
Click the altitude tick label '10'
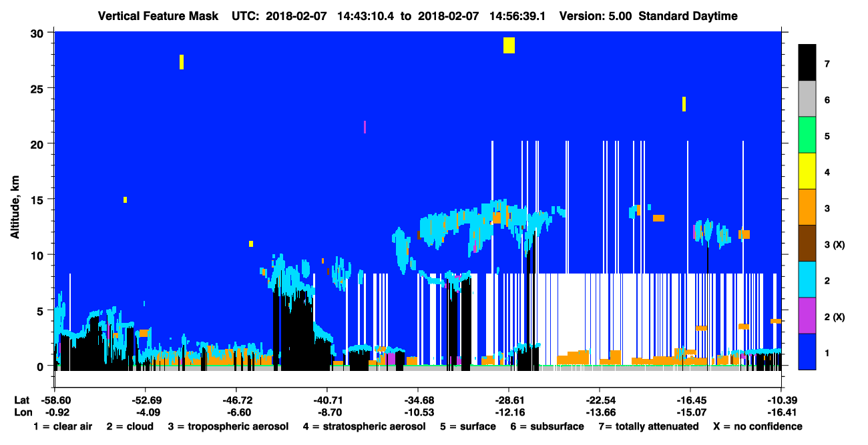38,255
